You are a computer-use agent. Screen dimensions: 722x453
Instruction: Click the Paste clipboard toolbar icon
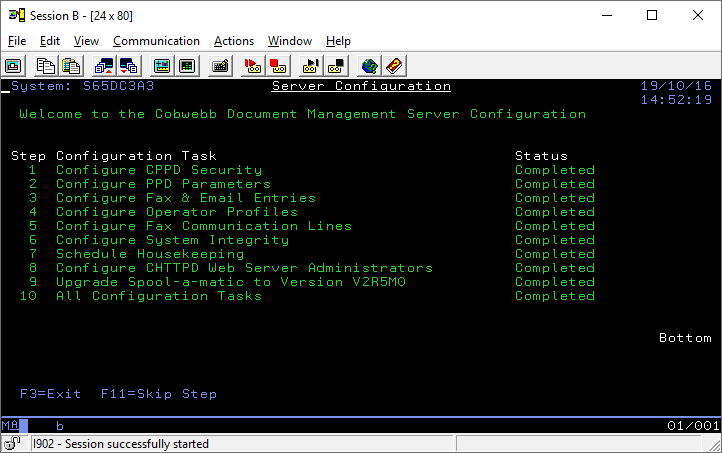[71, 66]
